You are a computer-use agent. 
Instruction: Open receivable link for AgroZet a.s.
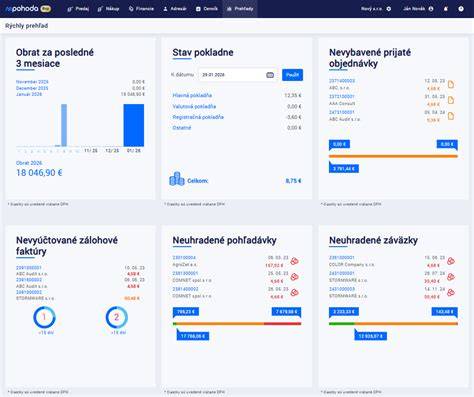(x=184, y=258)
